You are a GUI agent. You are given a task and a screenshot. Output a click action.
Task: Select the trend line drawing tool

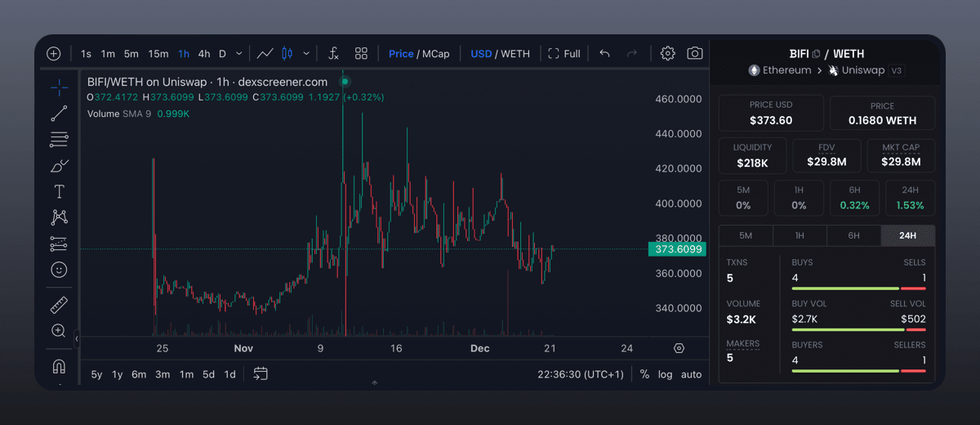point(59,114)
